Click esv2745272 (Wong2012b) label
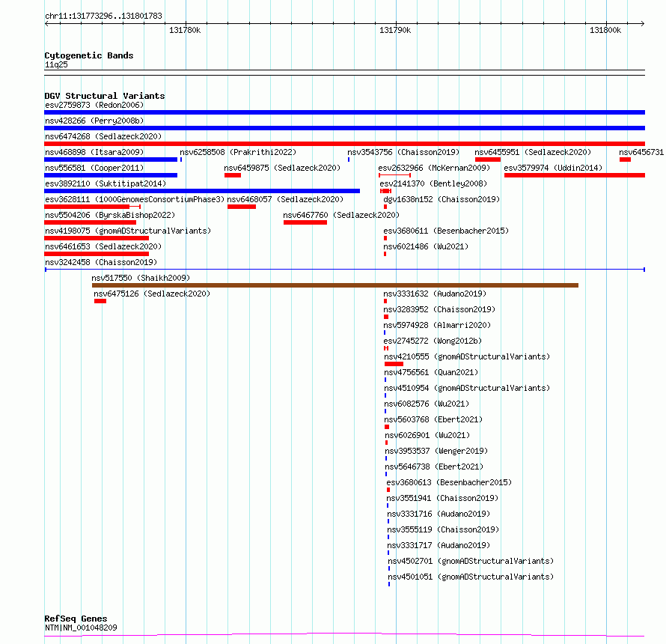This screenshot has width=666, height=644. tap(433, 341)
